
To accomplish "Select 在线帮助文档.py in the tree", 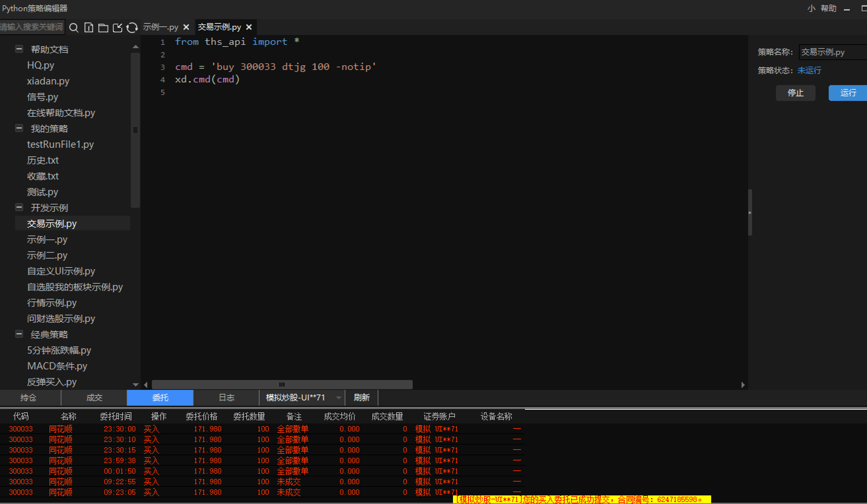I will [x=61, y=113].
